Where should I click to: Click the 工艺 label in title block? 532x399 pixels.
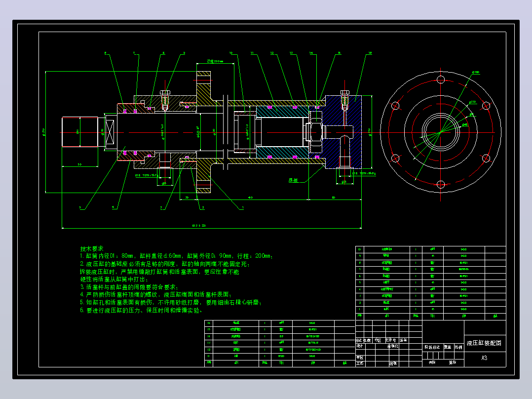click(360, 363)
